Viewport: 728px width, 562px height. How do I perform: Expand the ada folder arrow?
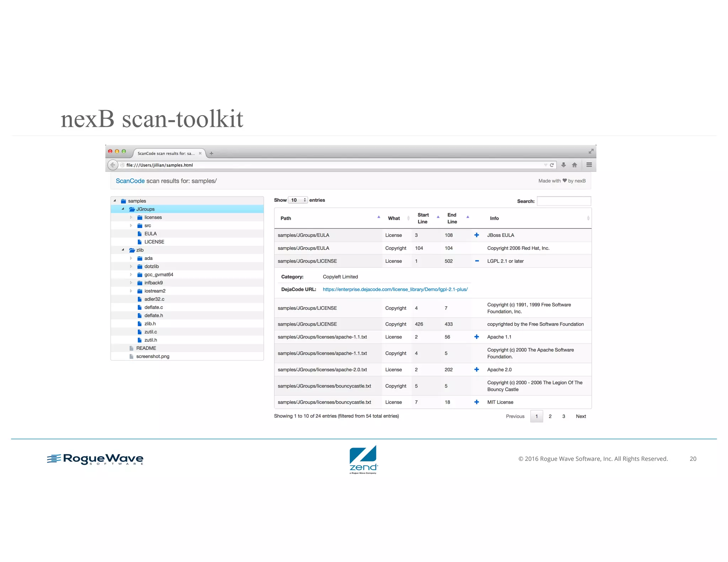pyautogui.click(x=131, y=258)
